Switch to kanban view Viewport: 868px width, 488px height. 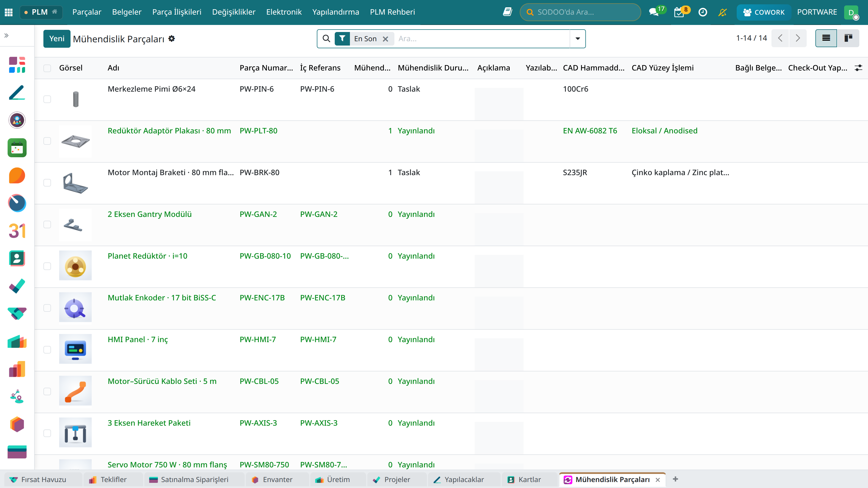tap(848, 38)
